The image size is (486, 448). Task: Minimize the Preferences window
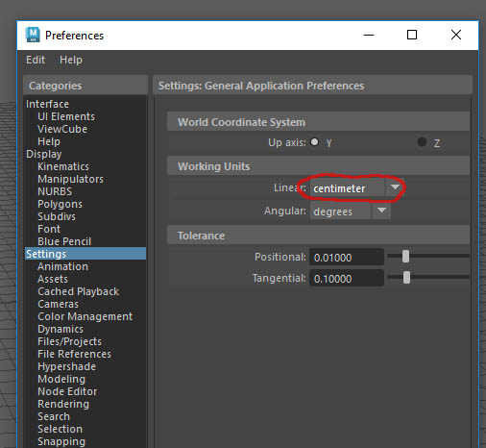pos(369,35)
